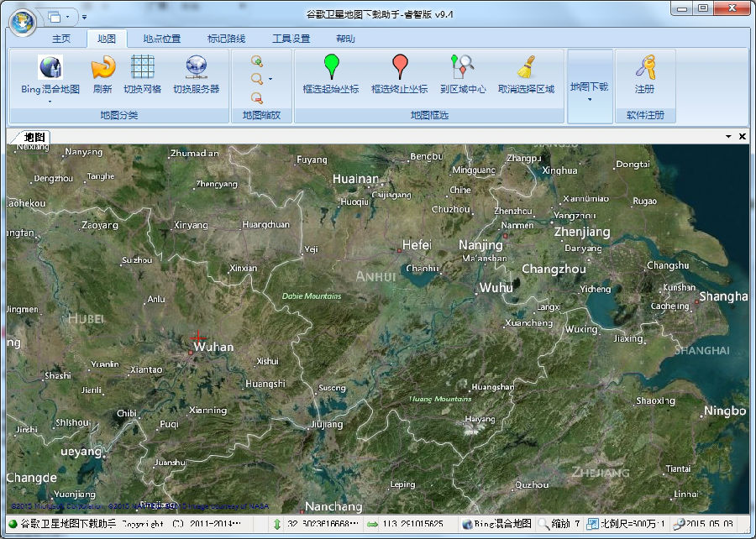Click the middle zoom magnifier icon
756x539 pixels.
click(257, 79)
